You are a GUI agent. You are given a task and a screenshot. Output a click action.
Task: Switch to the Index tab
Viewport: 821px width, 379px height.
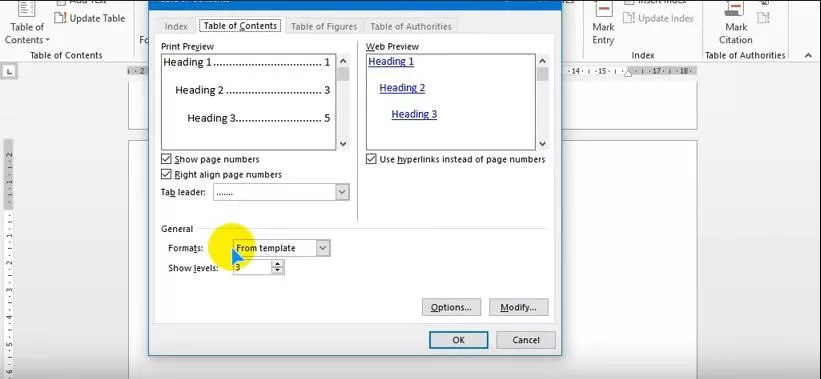[x=176, y=26]
